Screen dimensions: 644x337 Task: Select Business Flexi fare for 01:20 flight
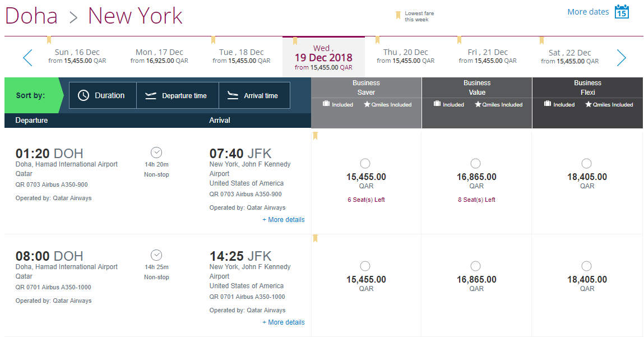coord(586,163)
